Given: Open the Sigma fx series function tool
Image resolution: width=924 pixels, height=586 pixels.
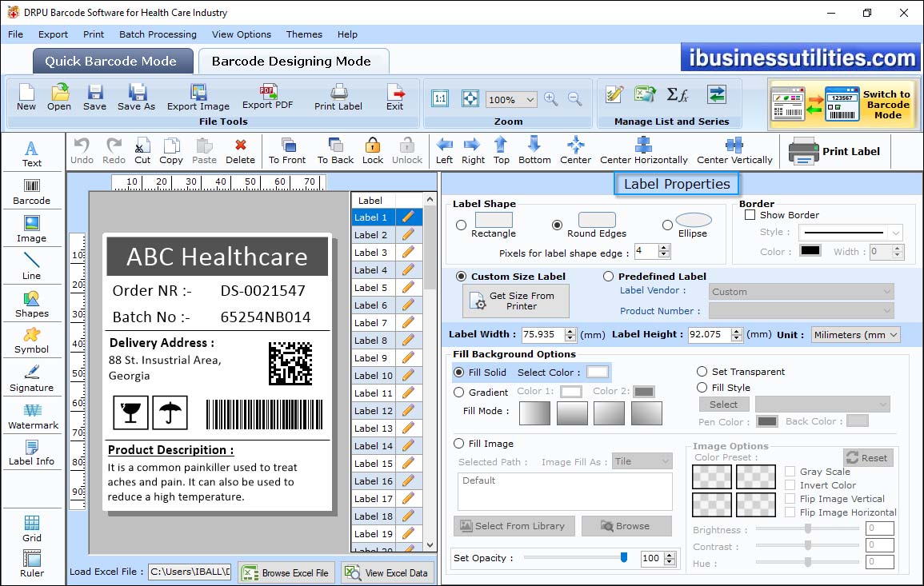Looking at the screenshot, I should coord(678,95).
